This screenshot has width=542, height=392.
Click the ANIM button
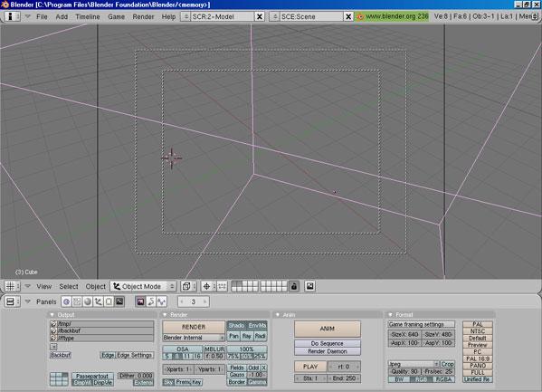click(328, 329)
